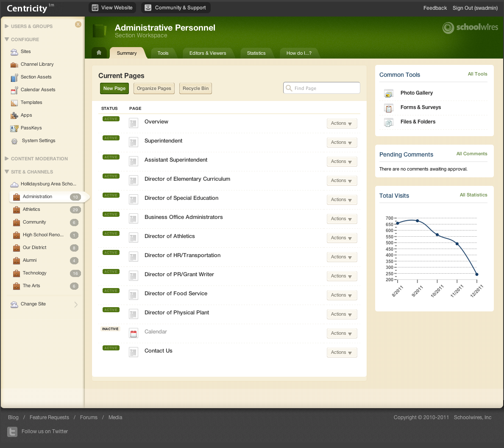This screenshot has height=448, width=504.
Task: Switch to the Editors & Viewers tab
Action: coord(208,53)
